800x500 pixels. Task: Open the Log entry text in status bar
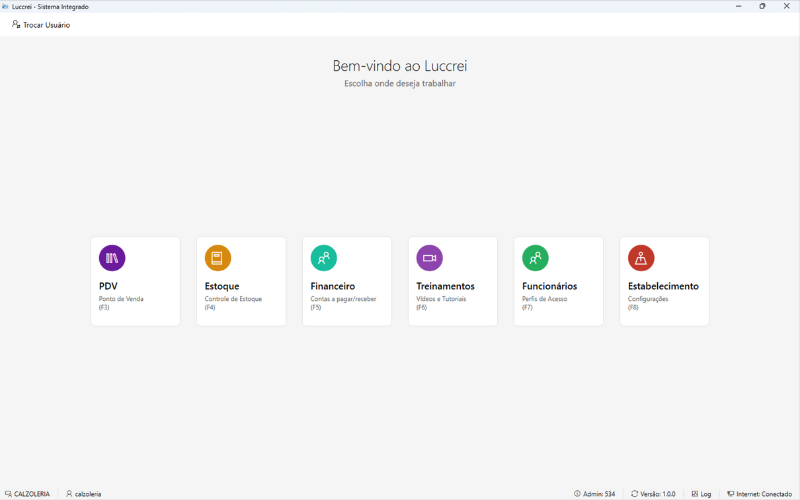coord(706,494)
